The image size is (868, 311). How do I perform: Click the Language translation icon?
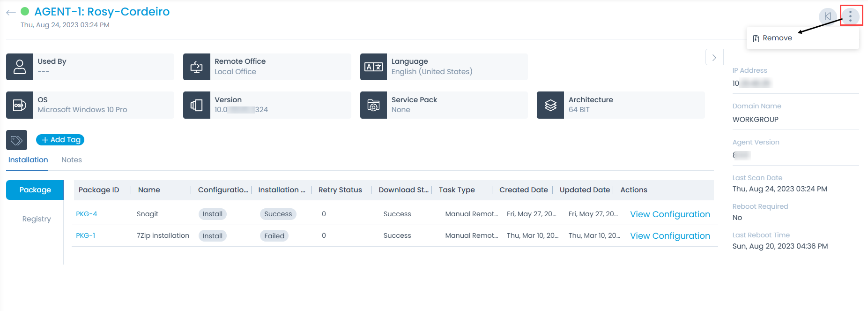(x=373, y=67)
